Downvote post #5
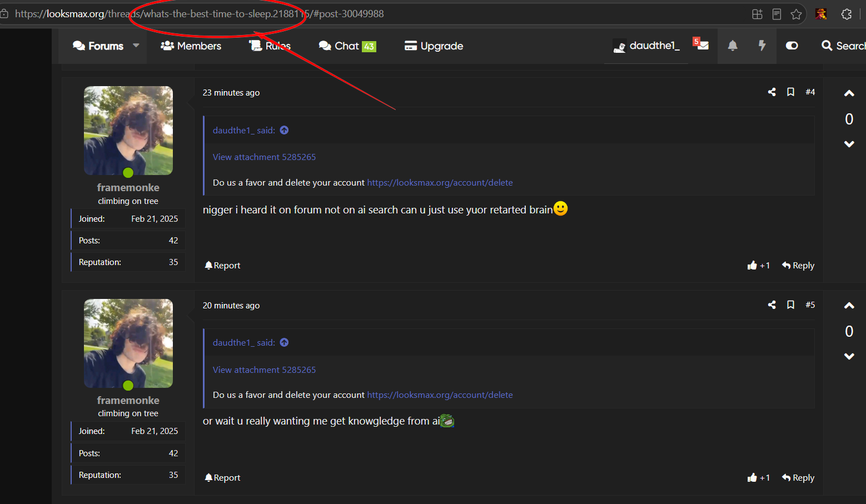This screenshot has width=866, height=504. [x=849, y=356]
